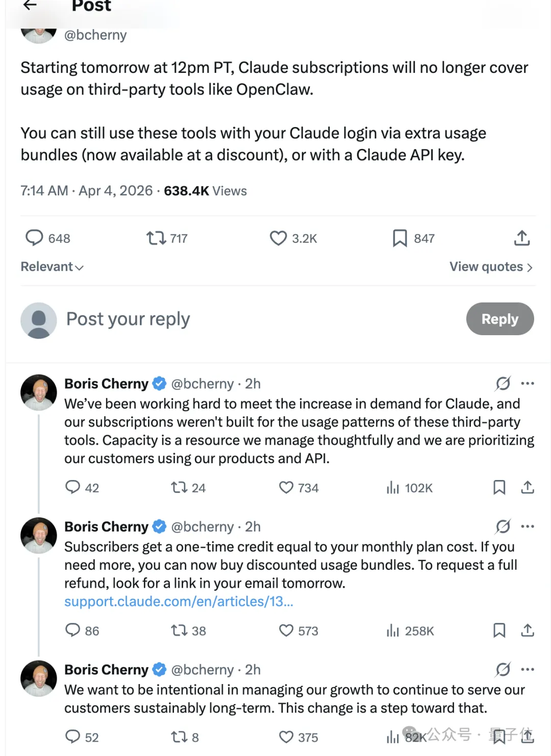This screenshot has height=756, width=551.
Task: Bookmark the refund credit reply
Action: tap(499, 631)
